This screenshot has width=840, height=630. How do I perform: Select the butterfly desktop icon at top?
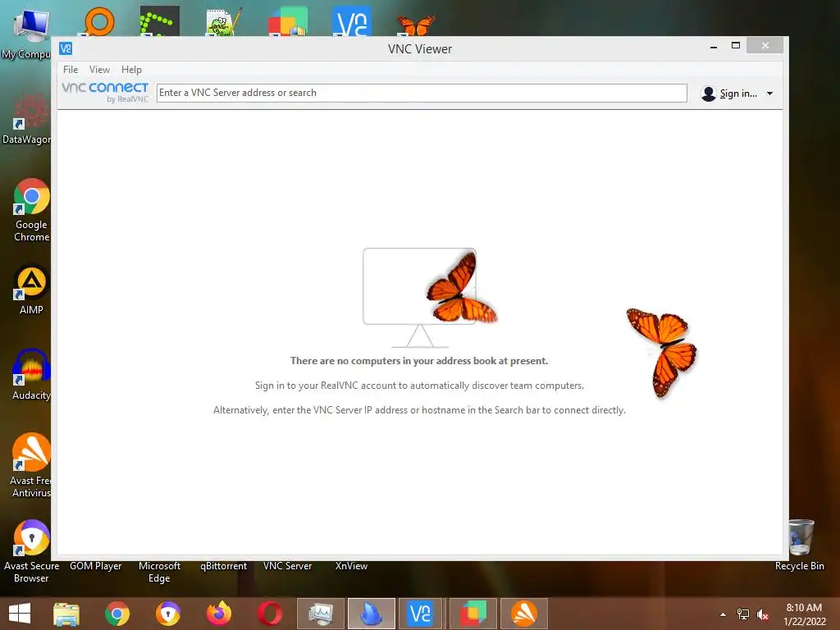point(416,25)
